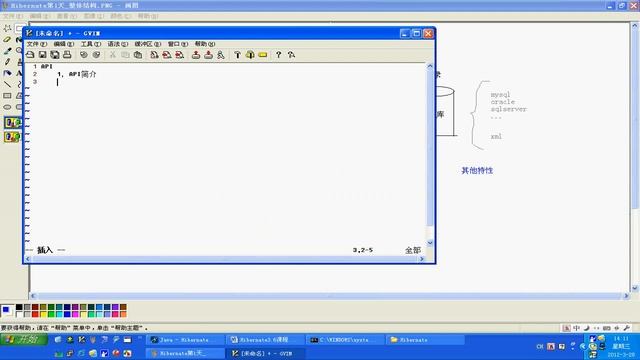Open the 查看 menu in Paint window

(67, 16)
